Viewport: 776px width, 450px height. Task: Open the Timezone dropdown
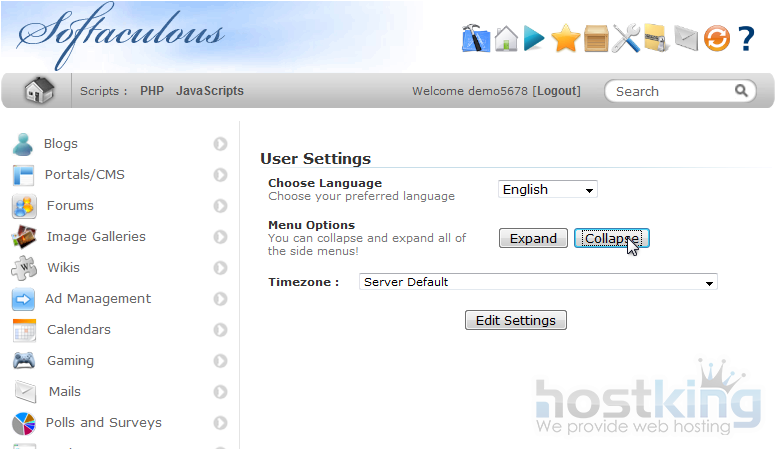(538, 282)
